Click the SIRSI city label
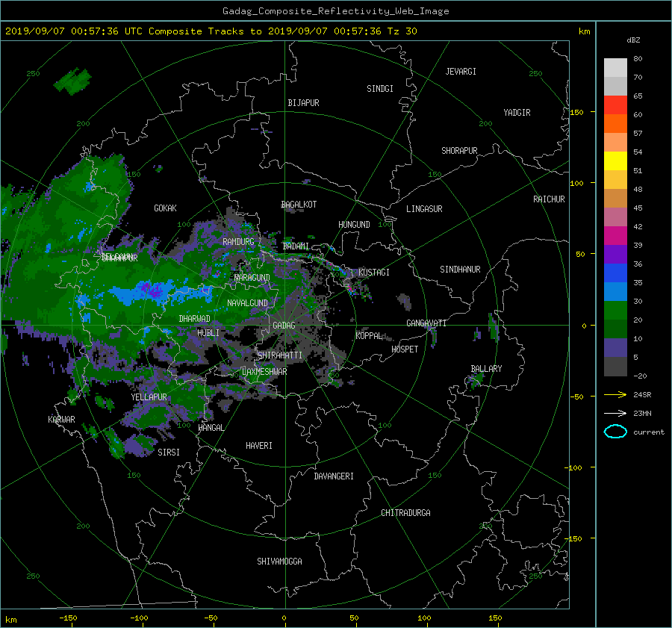This screenshot has width=672, height=628. coord(169,453)
